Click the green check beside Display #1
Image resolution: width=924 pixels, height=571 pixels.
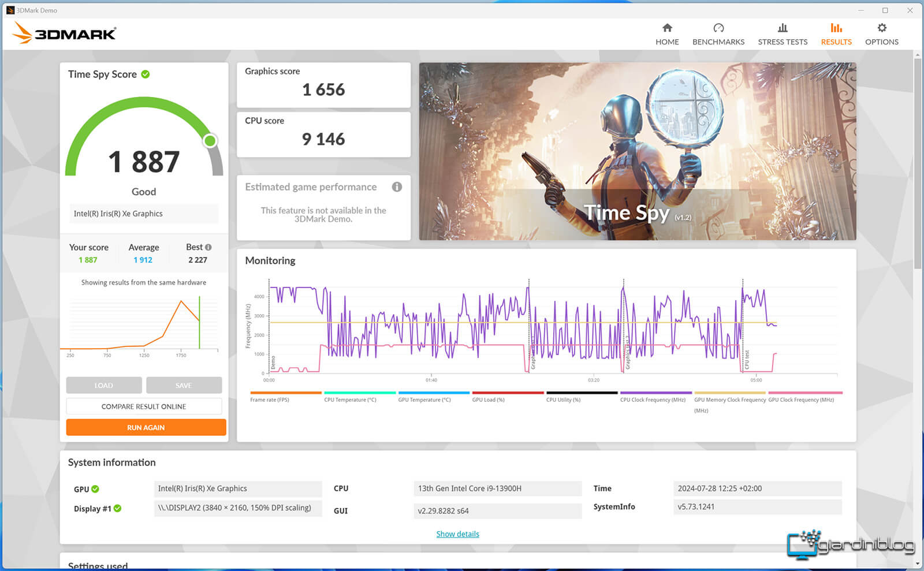(x=117, y=508)
